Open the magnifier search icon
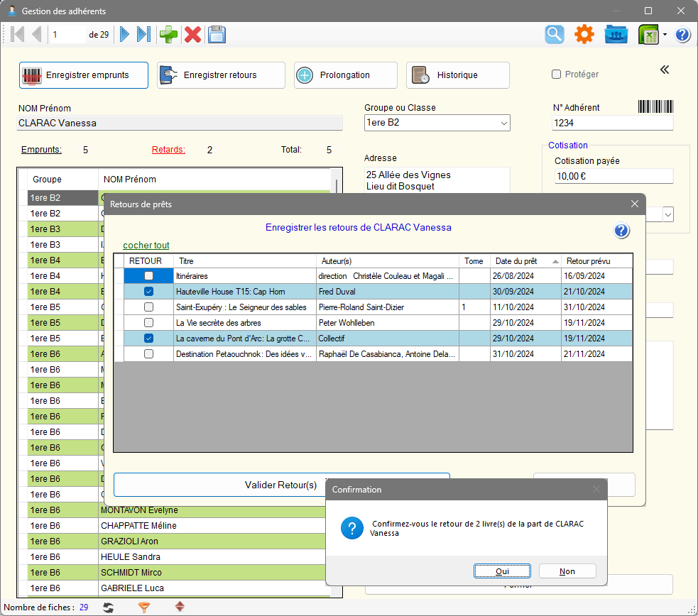The width and height of the screenshot is (698, 616). pyautogui.click(x=555, y=34)
